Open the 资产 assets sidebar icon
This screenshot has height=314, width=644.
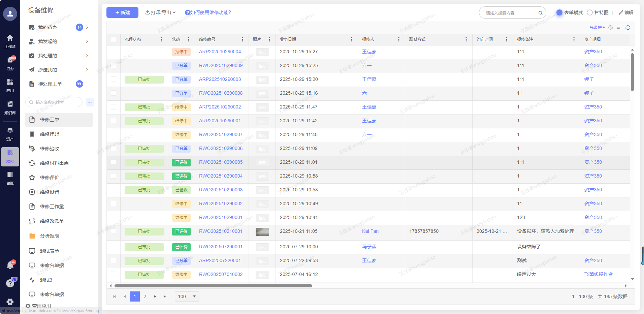[10, 133]
